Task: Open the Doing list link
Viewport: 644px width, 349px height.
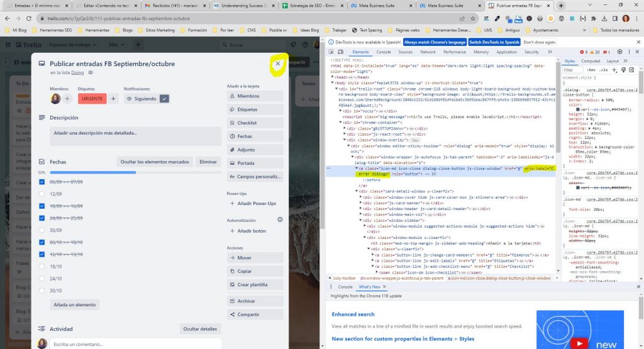Action: (x=77, y=73)
